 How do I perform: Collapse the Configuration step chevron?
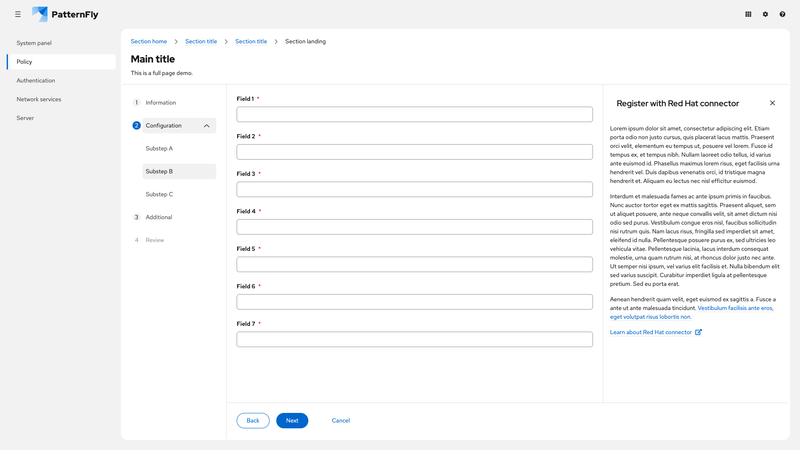pyautogui.click(x=207, y=126)
